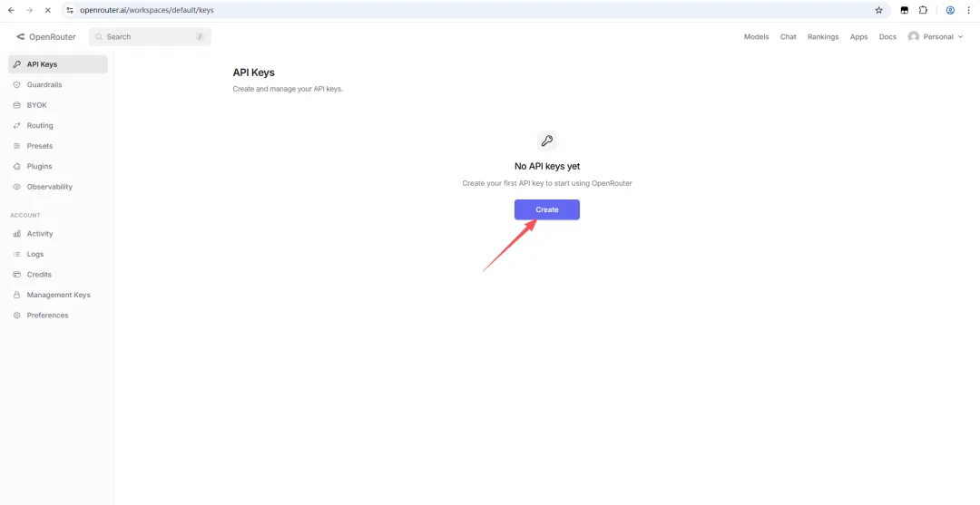
Task: View account Activity
Action: tap(57, 234)
